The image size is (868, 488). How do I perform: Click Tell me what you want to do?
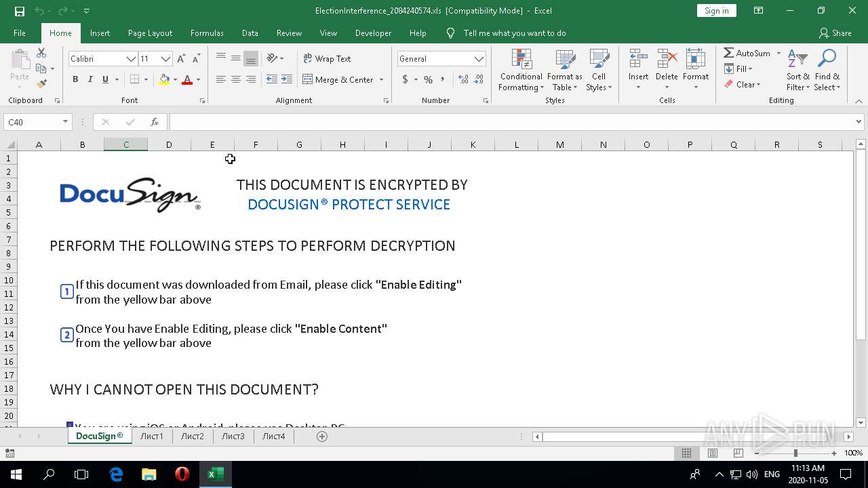pyautogui.click(x=514, y=33)
